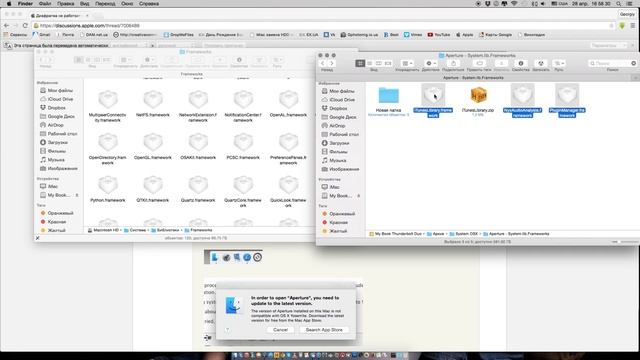The width and height of the screenshot is (640, 360).
Task: Focus the search field in the Aperture Finder window
Action: 612,63
